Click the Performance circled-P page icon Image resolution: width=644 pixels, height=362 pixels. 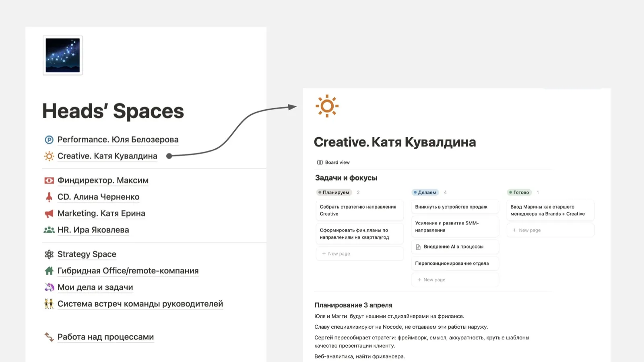coord(49,140)
